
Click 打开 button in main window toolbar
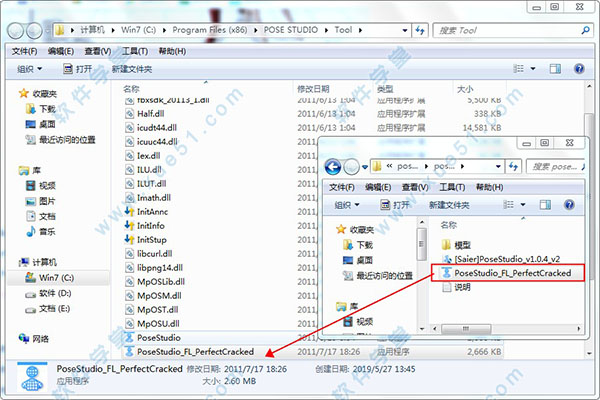tap(78, 69)
